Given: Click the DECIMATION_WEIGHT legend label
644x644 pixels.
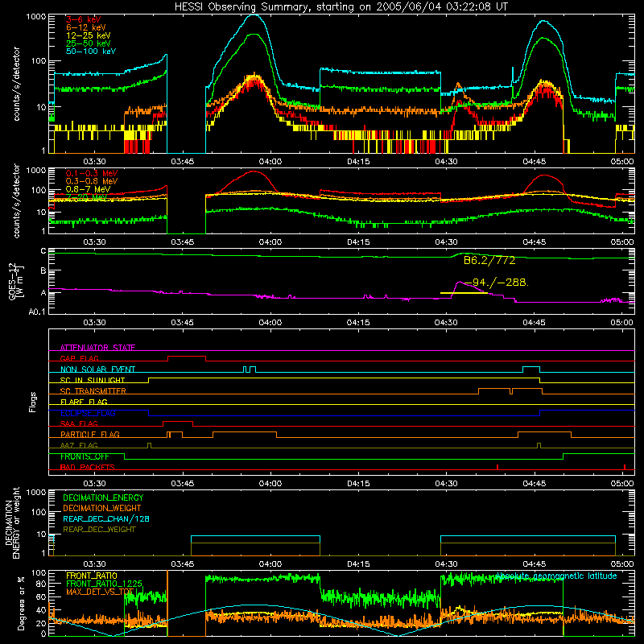Looking at the screenshot, I should point(102,509).
